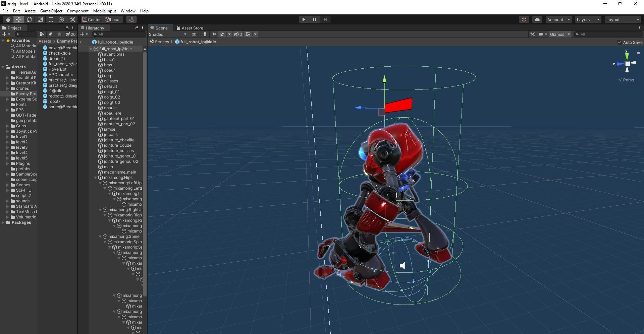Pause the game preview
Image resolution: width=644 pixels, height=334 pixels.
[x=314, y=19]
